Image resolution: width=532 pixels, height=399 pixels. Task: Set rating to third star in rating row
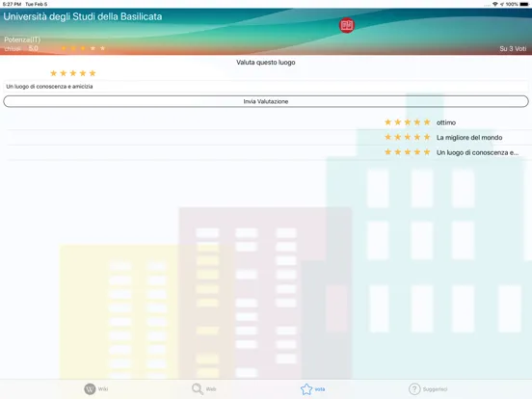tap(73, 73)
